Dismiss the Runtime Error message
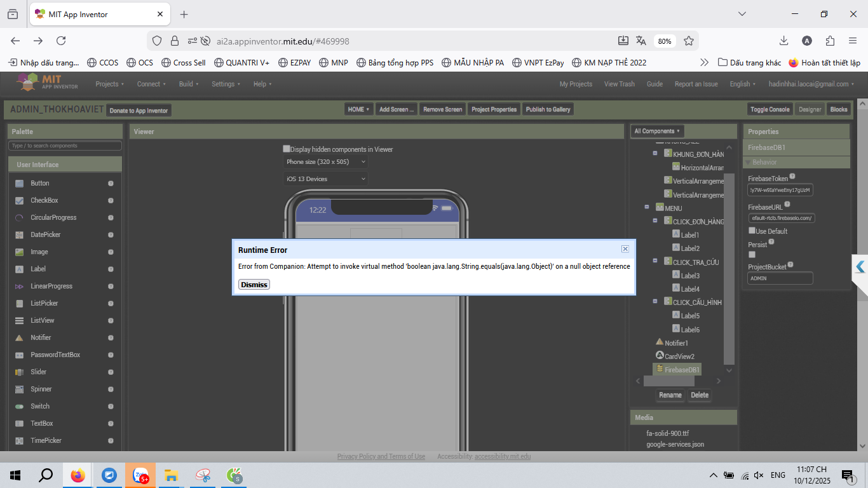The image size is (868, 488). tap(254, 285)
